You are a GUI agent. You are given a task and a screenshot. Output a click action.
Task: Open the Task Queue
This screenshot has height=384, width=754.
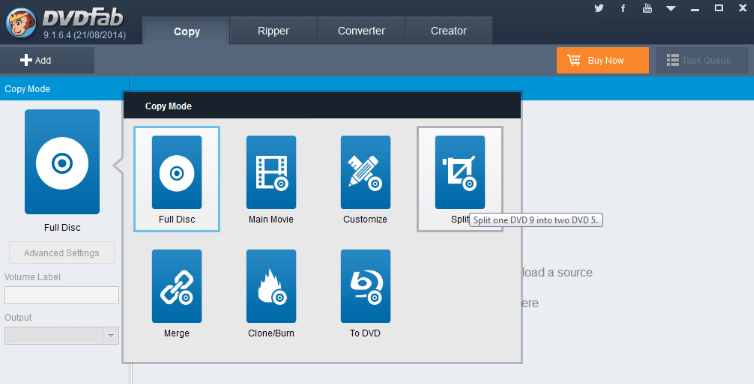pos(702,61)
